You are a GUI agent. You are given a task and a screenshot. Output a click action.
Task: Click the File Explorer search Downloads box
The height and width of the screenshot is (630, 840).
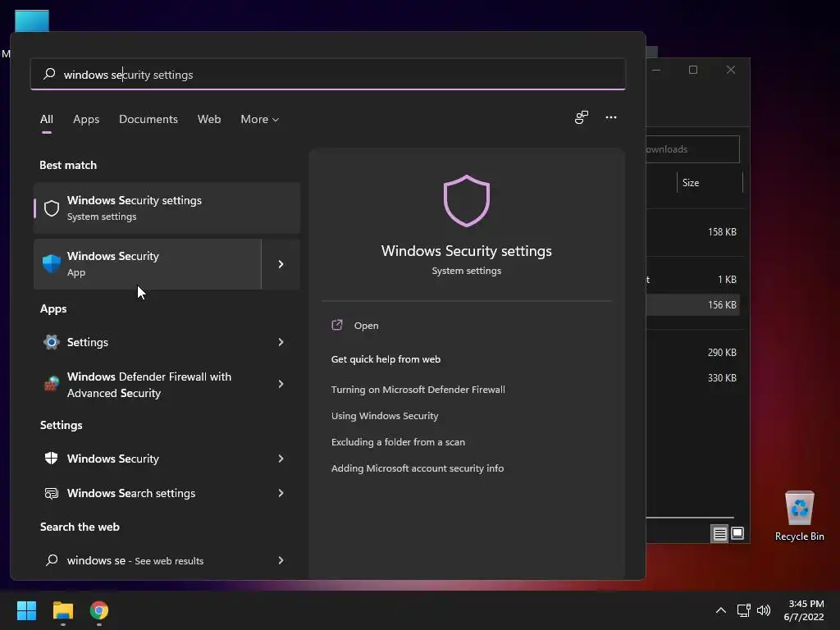(x=692, y=149)
